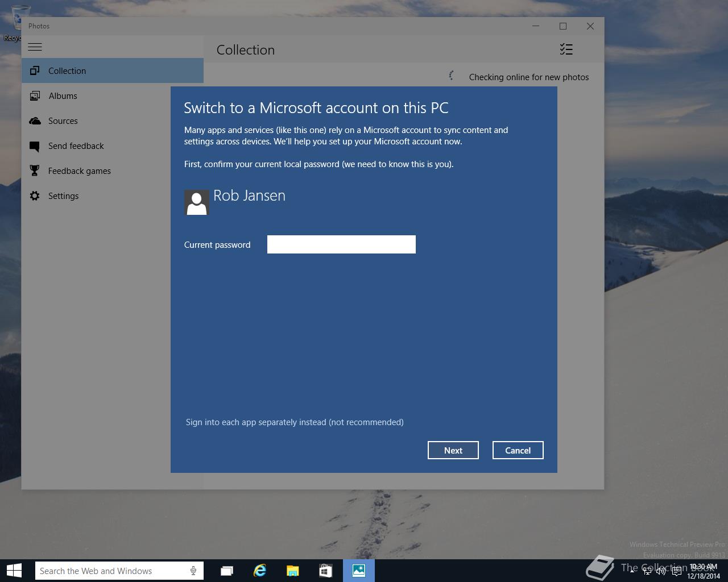728x582 pixels.
Task: Click Rob Jansen's user avatar
Action: [197, 202]
